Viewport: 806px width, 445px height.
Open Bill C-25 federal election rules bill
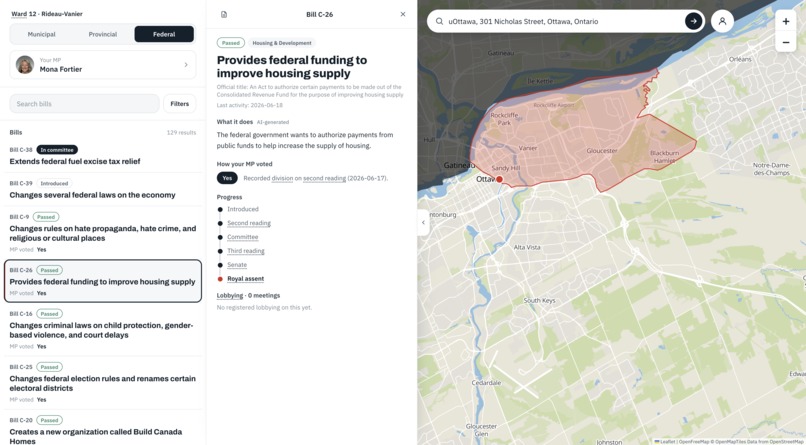click(103, 383)
